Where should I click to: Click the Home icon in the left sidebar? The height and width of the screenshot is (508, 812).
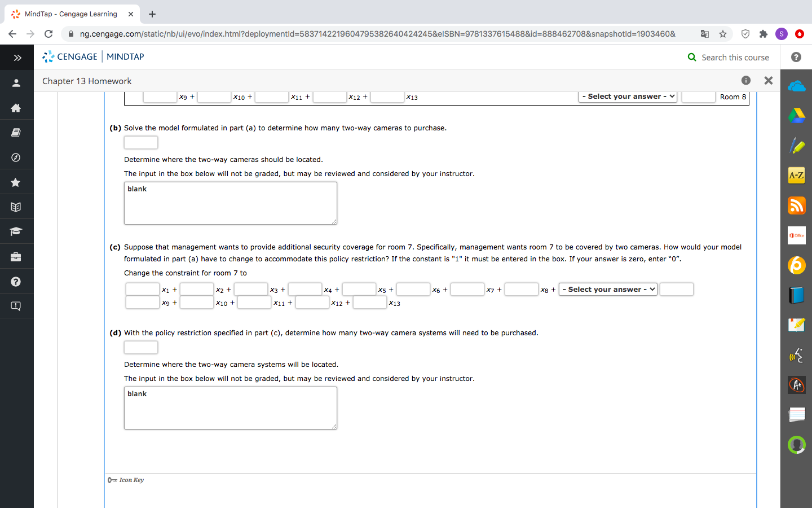(x=16, y=107)
